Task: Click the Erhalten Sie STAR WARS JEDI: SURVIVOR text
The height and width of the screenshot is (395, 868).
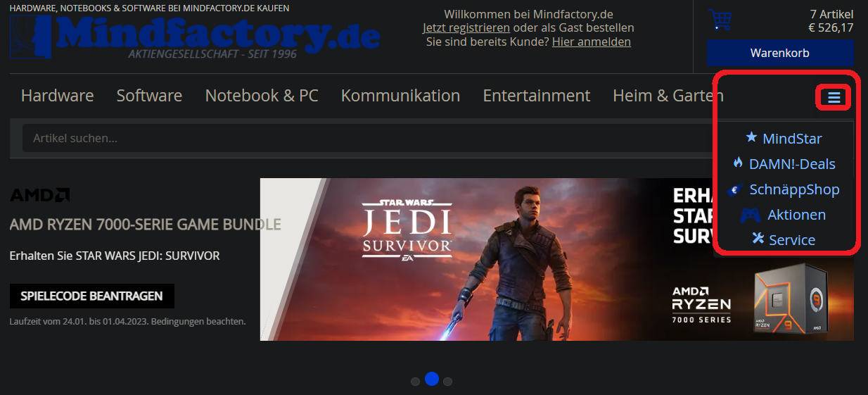Action: [x=115, y=256]
